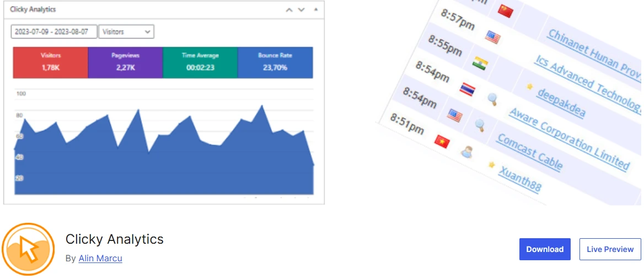Select the blue Bounce Rate 23,70% tile
This screenshot has width=644, height=279.
point(275,62)
